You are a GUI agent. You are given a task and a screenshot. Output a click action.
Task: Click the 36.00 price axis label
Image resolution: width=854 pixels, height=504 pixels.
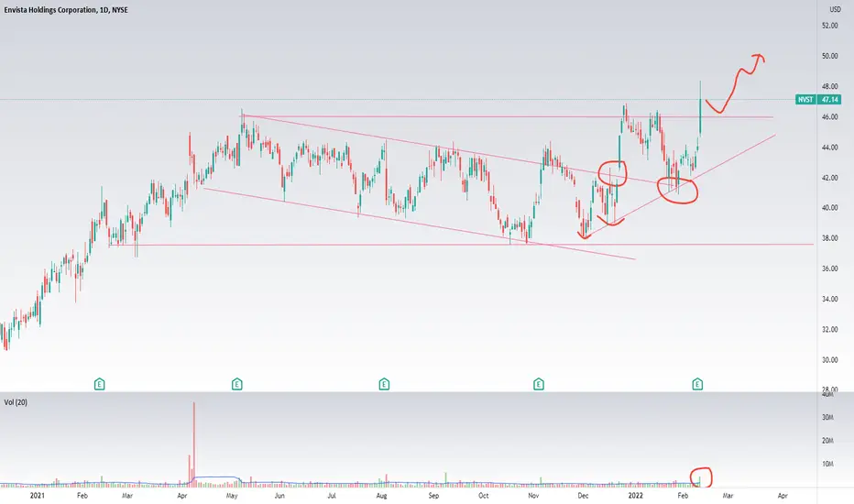830,268
